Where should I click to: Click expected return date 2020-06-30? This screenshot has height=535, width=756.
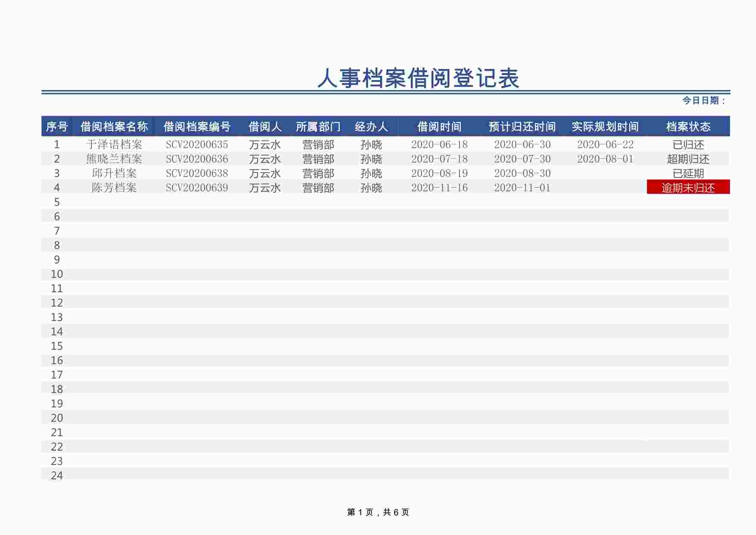[522, 145]
